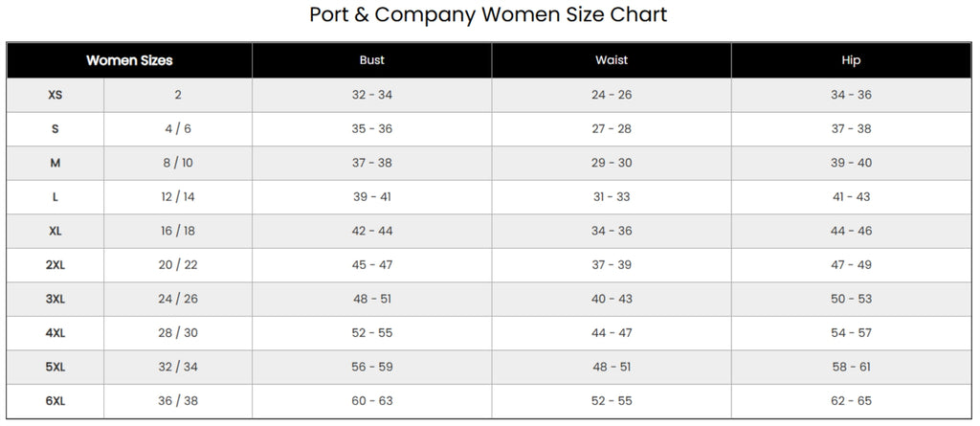This screenshot has width=980, height=426.
Task: Select the Waist column header
Action: 612,60
